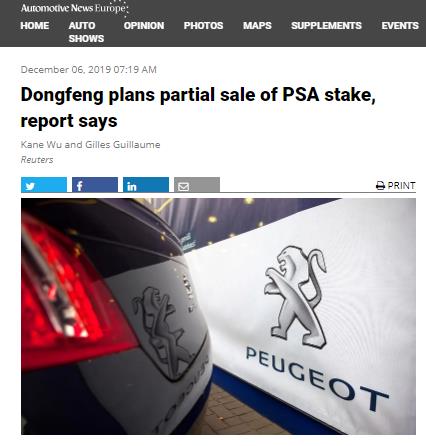The height and width of the screenshot is (446, 426).
Task: Open the Peugeot article photo
Action: click(218, 316)
